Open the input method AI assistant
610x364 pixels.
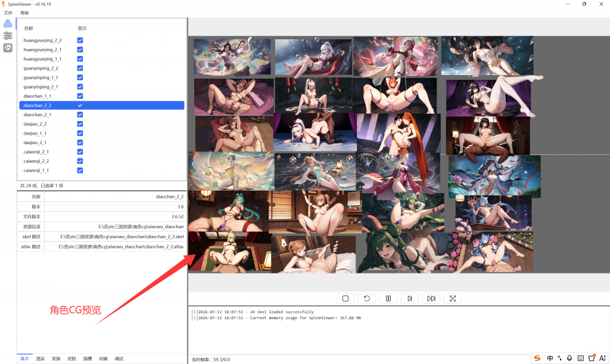pos(603,358)
